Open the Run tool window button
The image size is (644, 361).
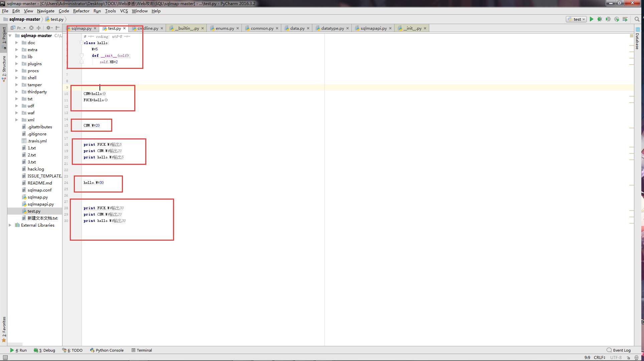(x=18, y=350)
